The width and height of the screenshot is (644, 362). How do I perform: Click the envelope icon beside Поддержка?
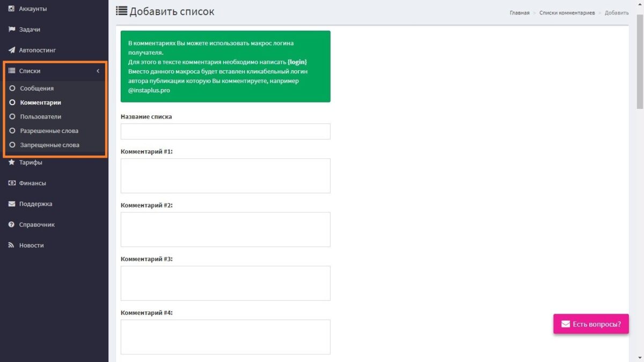[11, 204]
